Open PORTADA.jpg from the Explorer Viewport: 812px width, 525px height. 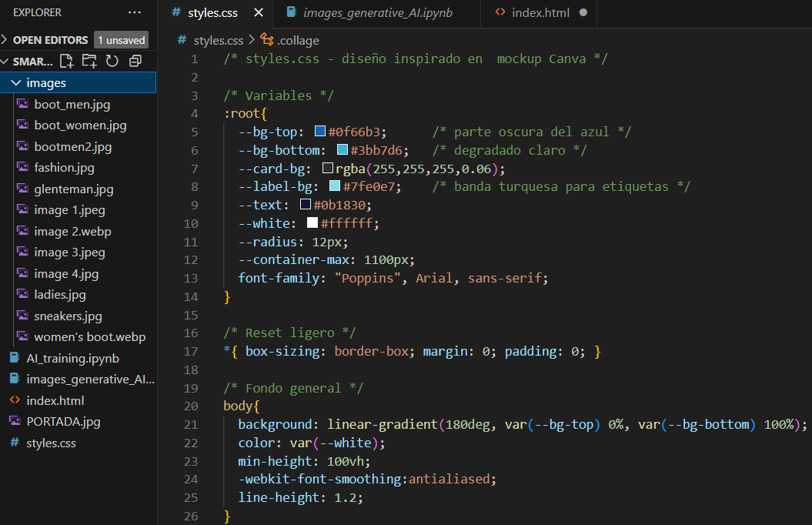point(63,421)
